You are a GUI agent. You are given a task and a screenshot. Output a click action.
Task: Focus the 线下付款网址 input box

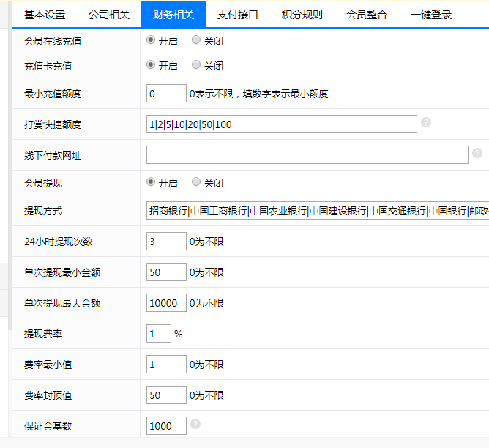(x=307, y=155)
